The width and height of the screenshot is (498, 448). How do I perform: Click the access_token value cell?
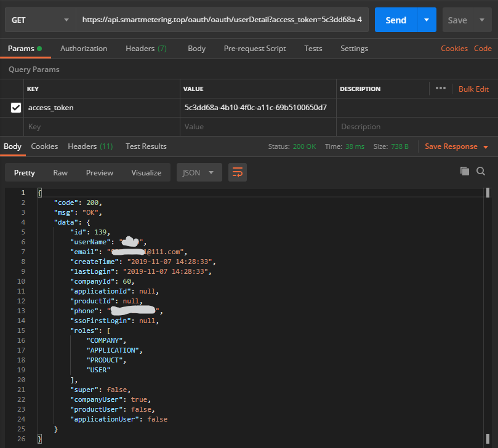click(258, 108)
